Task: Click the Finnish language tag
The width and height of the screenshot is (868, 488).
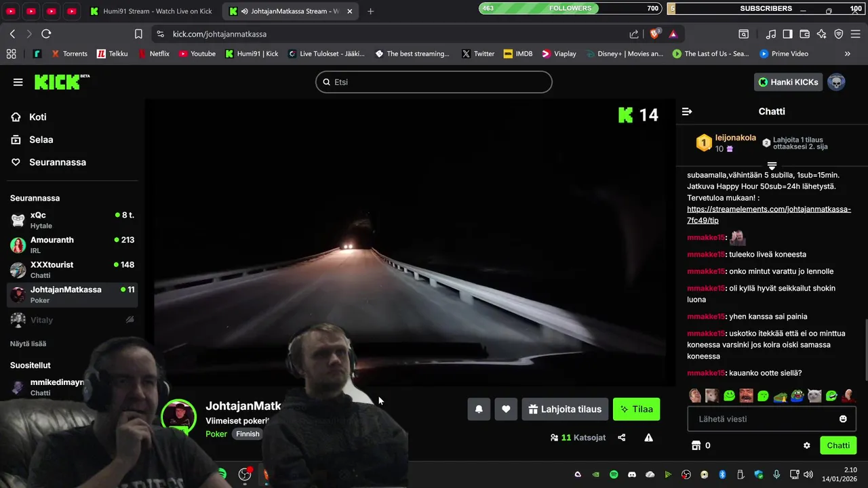Action: point(248,434)
